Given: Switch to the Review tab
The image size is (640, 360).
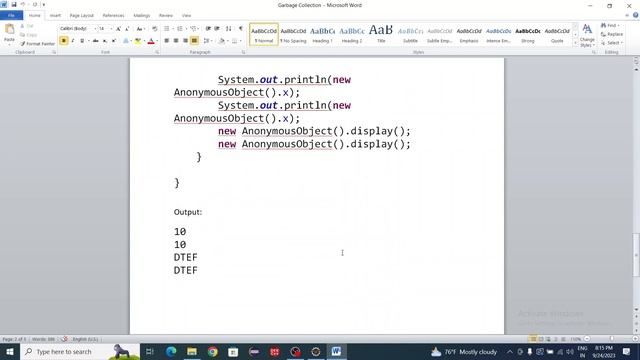Looking at the screenshot, I should pos(165,15).
